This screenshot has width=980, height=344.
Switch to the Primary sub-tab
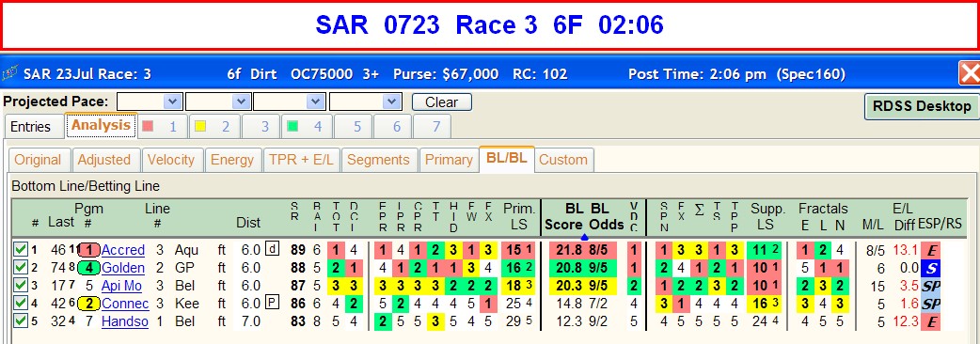[x=449, y=160]
